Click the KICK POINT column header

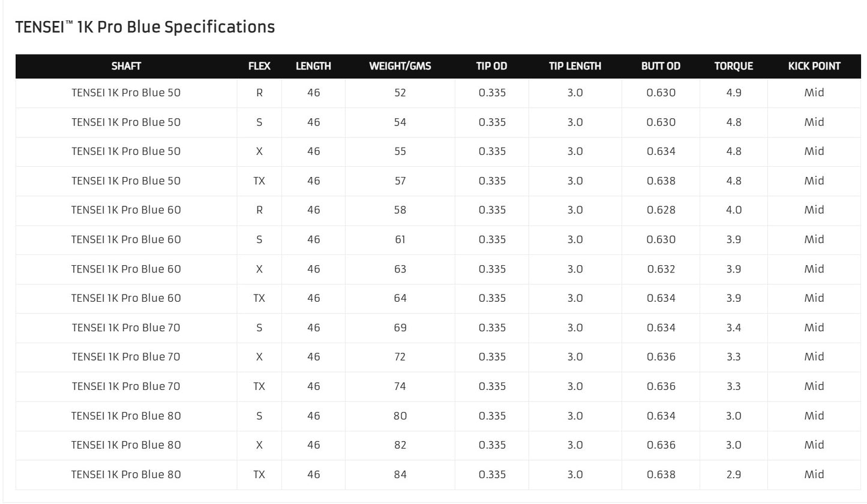[x=814, y=66]
